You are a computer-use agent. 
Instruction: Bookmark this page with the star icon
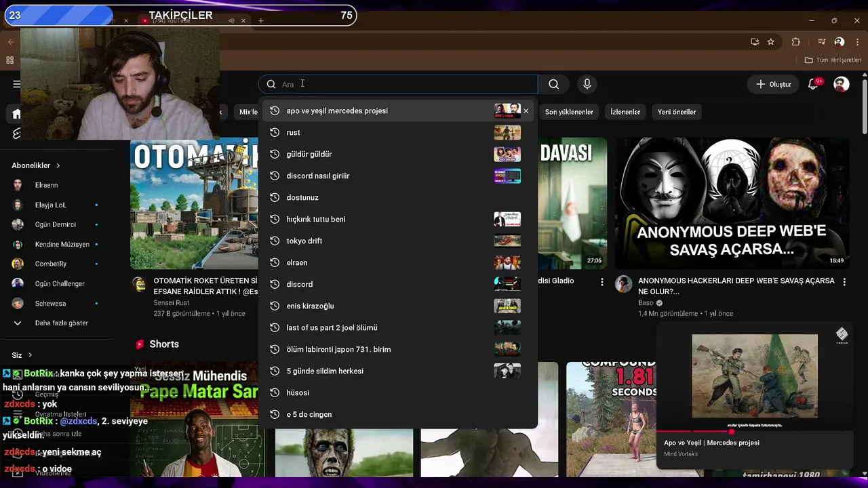pyautogui.click(x=771, y=41)
